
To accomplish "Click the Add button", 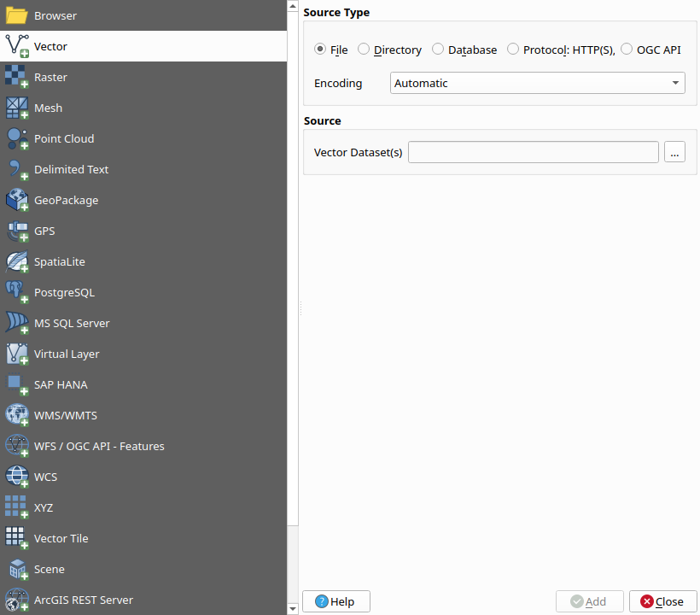I will click(589, 601).
